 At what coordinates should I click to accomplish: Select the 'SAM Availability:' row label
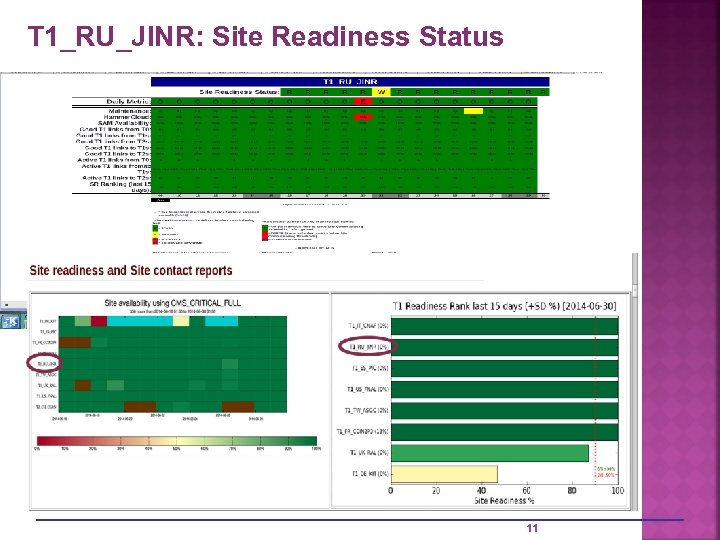click(124, 123)
